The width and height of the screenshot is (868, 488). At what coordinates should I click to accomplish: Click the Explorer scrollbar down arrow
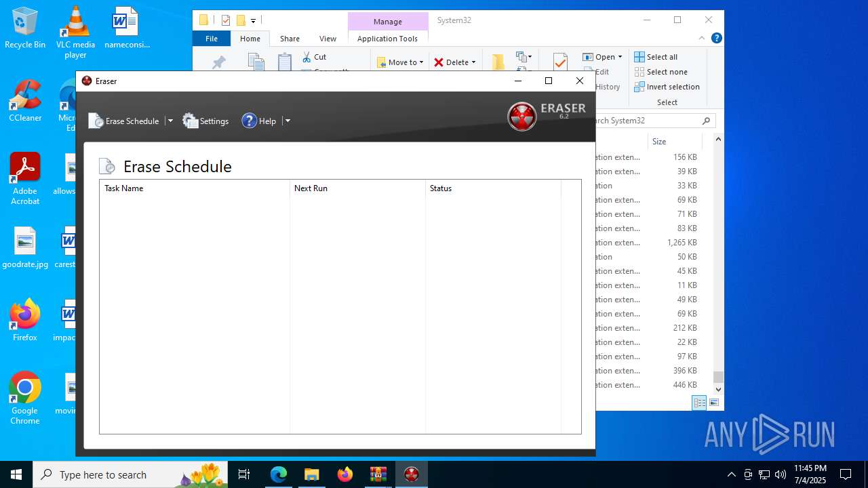[718, 390]
